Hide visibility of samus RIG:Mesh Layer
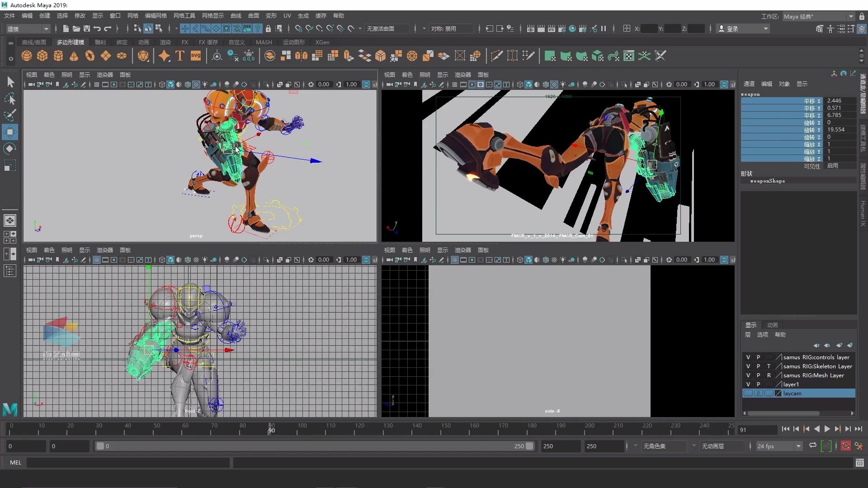 point(748,375)
